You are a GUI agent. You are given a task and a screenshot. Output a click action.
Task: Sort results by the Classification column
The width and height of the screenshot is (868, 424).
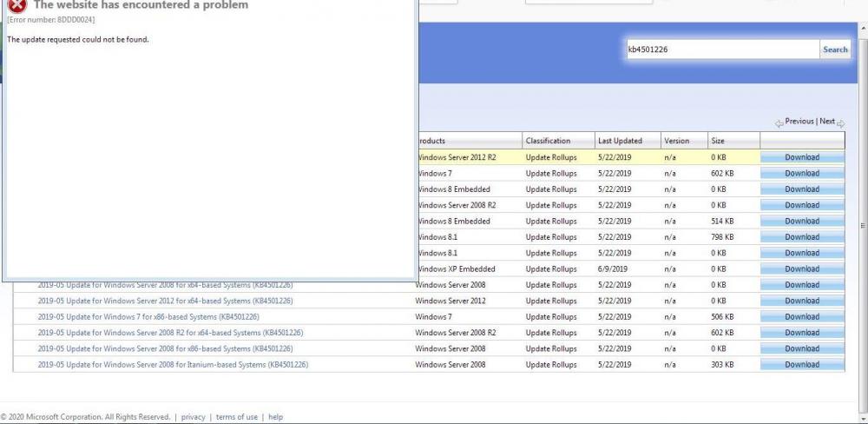click(548, 141)
